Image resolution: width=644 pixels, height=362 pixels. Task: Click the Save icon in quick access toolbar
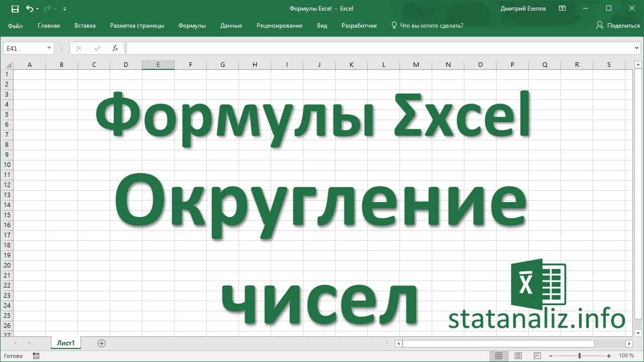click(15, 9)
